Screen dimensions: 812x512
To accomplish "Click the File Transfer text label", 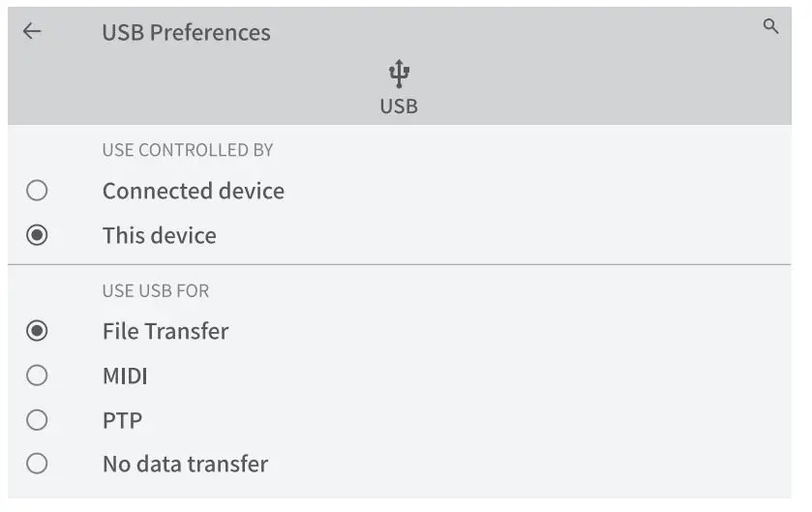I will [x=165, y=331].
